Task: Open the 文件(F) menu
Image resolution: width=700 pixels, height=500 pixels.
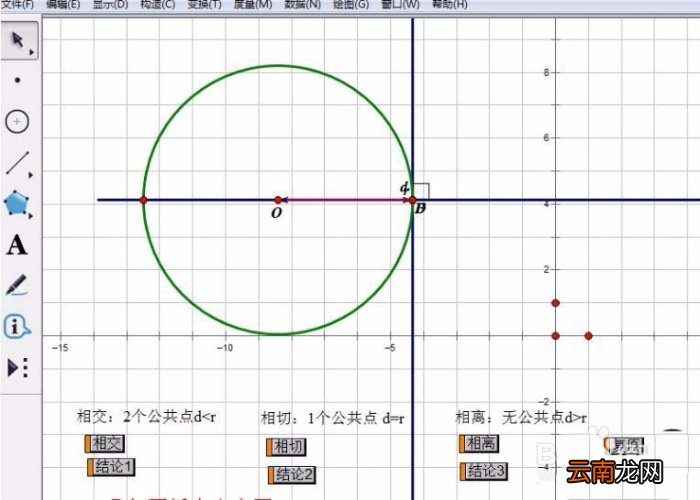Action: pos(17,4)
